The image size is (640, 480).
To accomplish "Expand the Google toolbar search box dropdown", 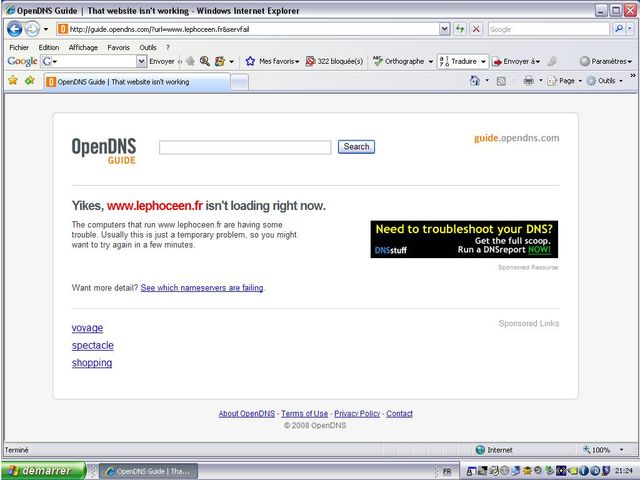I will (x=141, y=61).
